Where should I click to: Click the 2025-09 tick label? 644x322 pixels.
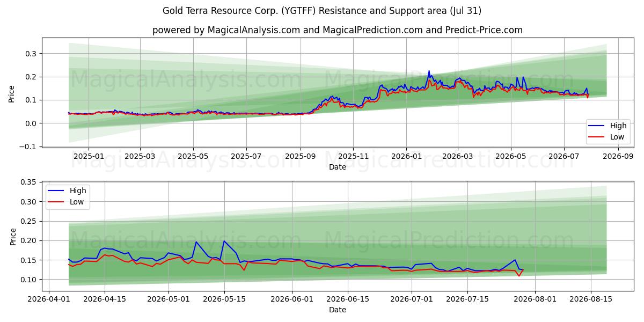click(300, 156)
